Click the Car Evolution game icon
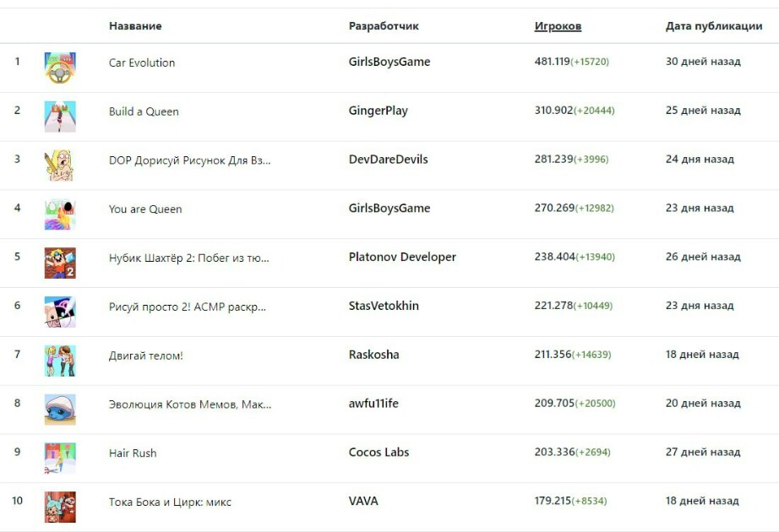The image size is (779, 532). (x=60, y=68)
